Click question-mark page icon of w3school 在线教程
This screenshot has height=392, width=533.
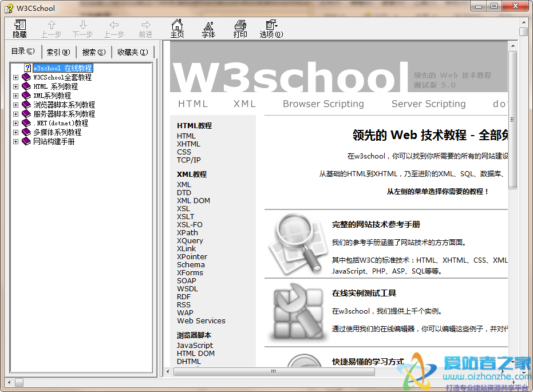tap(27, 68)
